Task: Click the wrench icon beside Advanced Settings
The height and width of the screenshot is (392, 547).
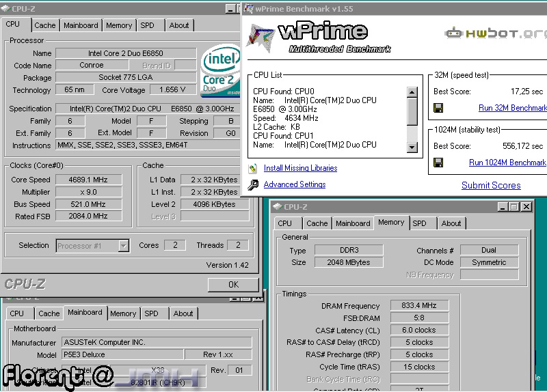Action: pos(253,184)
